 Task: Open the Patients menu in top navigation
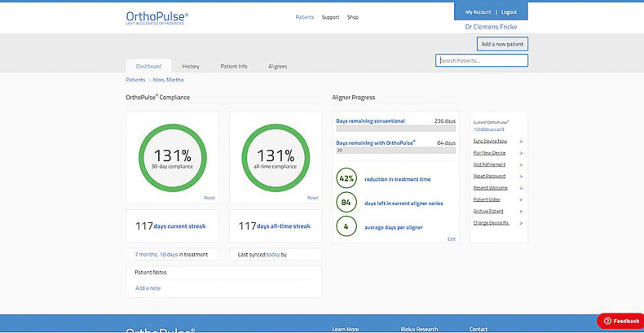305,17
